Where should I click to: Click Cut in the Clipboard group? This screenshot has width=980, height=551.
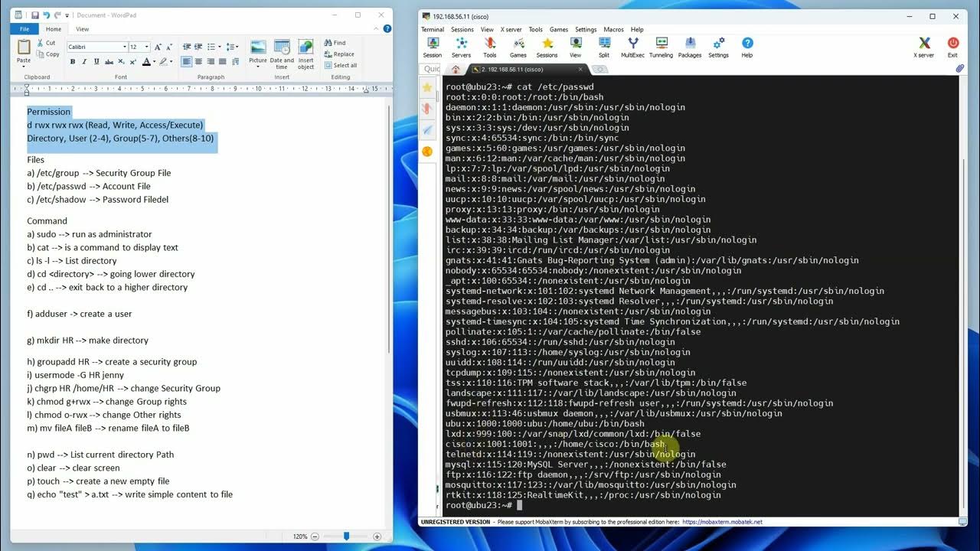point(46,43)
